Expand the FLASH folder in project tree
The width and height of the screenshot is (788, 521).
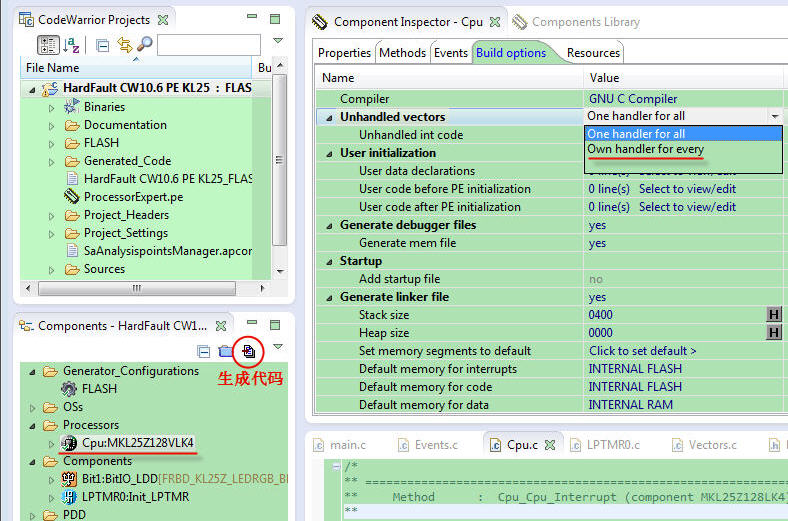tap(52, 144)
